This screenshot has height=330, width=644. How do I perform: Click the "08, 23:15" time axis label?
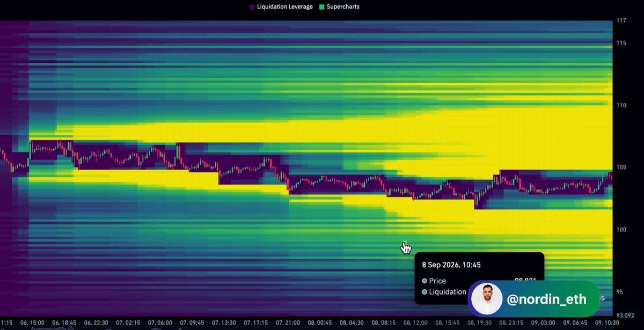tap(511, 322)
